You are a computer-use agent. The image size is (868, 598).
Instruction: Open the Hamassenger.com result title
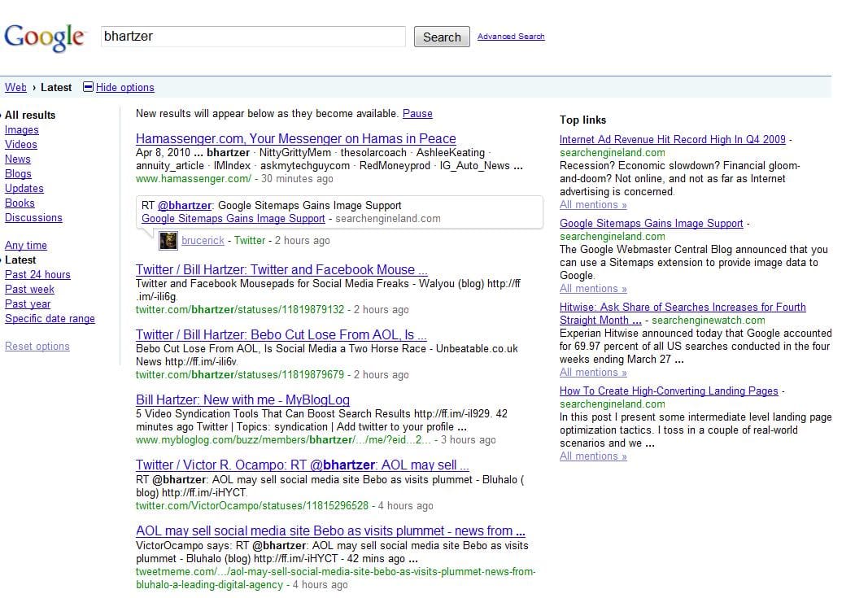point(295,139)
